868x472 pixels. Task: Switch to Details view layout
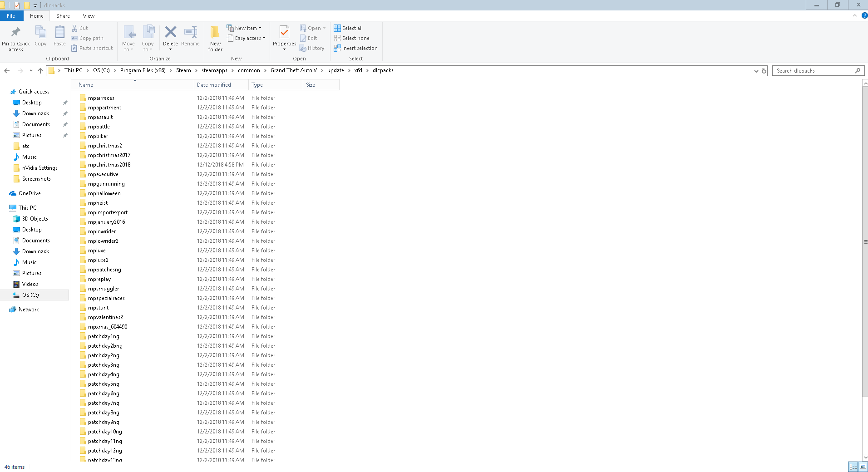click(853, 467)
